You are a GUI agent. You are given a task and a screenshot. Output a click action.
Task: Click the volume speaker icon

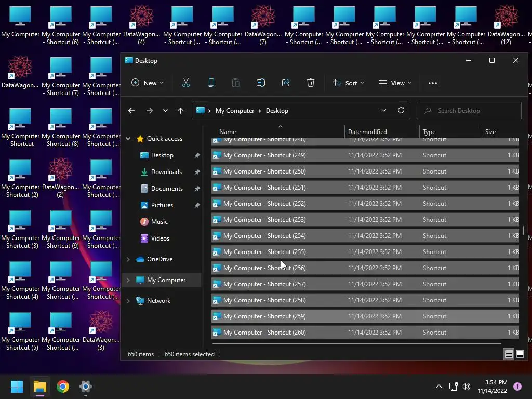[466, 387]
